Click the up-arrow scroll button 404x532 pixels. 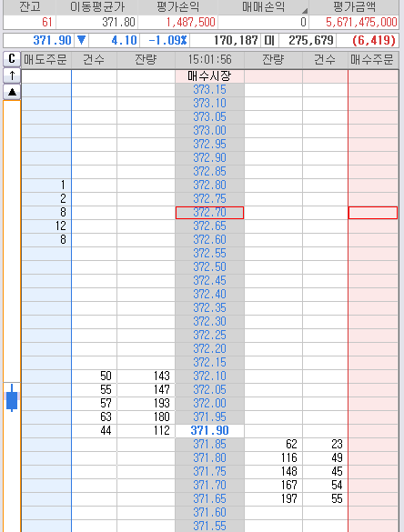point(12,75)
